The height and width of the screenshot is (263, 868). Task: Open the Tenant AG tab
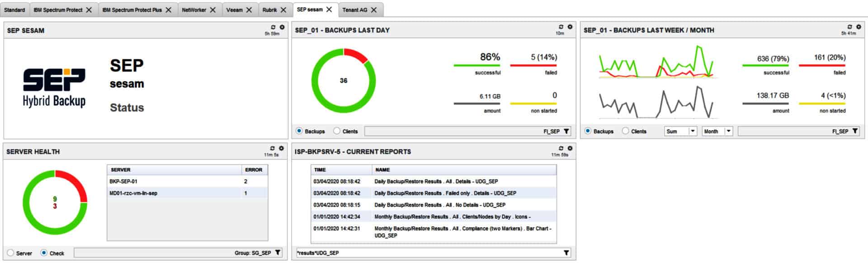coord(354,10)
